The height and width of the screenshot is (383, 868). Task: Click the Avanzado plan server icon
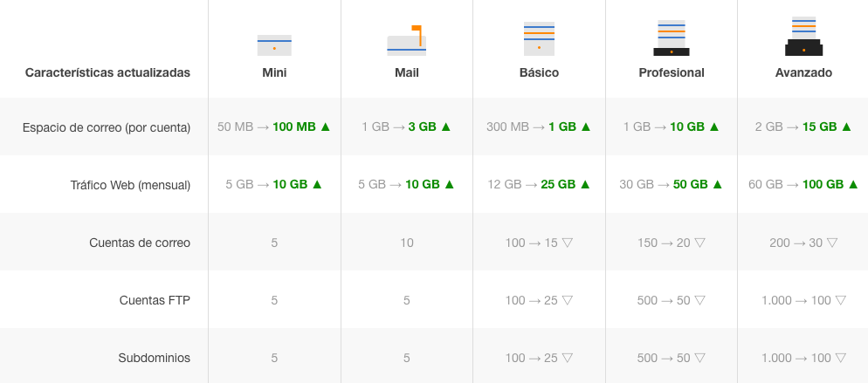point(803,37)
